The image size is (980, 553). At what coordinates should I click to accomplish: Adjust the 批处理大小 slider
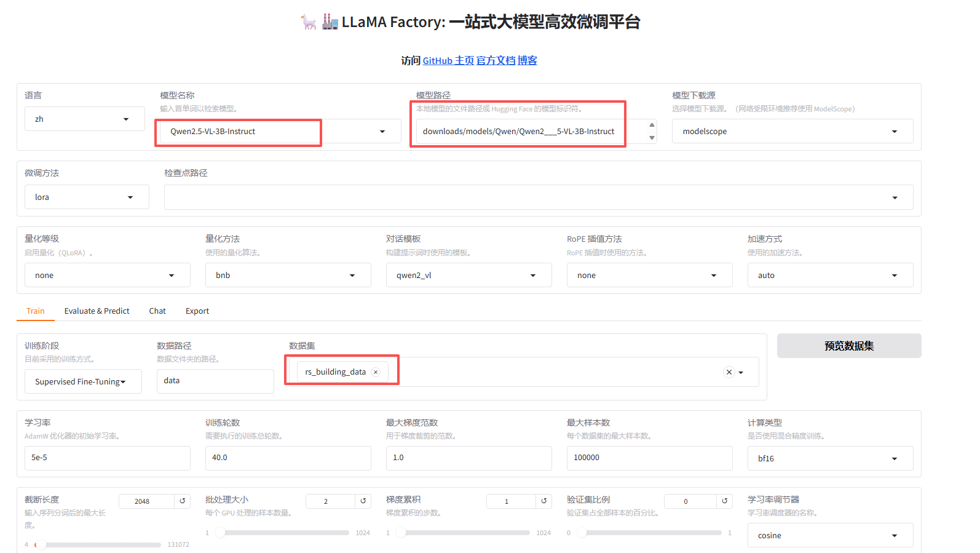click(x=282, y=533)
